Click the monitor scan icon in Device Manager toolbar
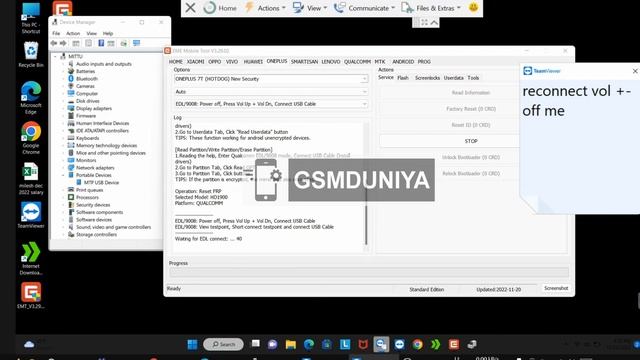This screenshot has height=360, width=640. coord(136,43)
